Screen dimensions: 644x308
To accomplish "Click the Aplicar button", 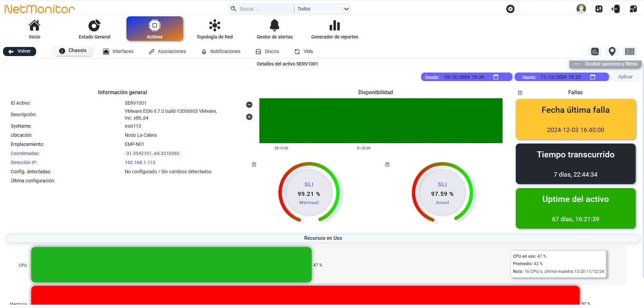I will point(625,77).
